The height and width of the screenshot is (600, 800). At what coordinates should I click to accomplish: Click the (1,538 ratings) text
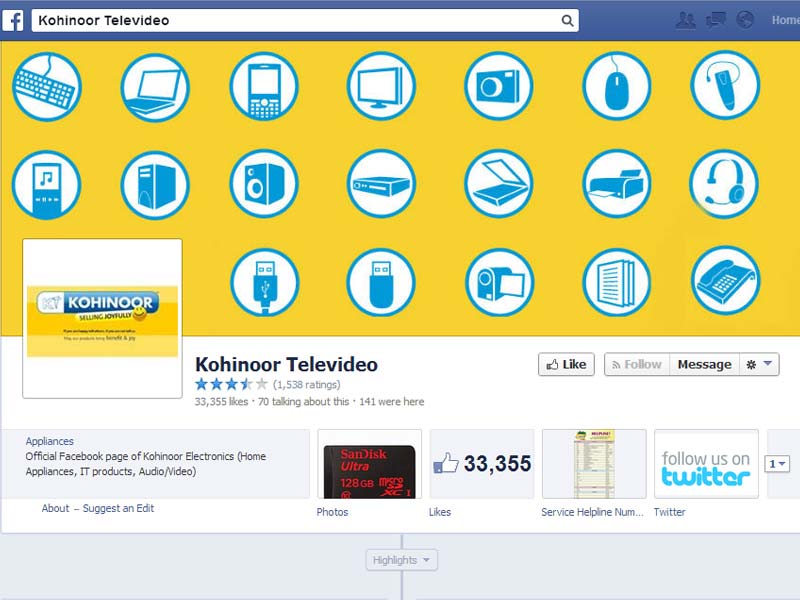(x=307, y=384)
